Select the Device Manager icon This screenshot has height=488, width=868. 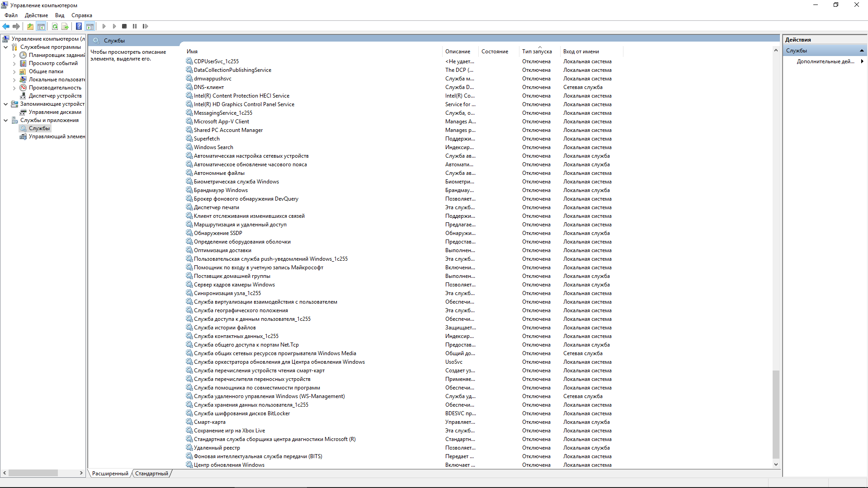pyautogui.click(x=23, y=96)
